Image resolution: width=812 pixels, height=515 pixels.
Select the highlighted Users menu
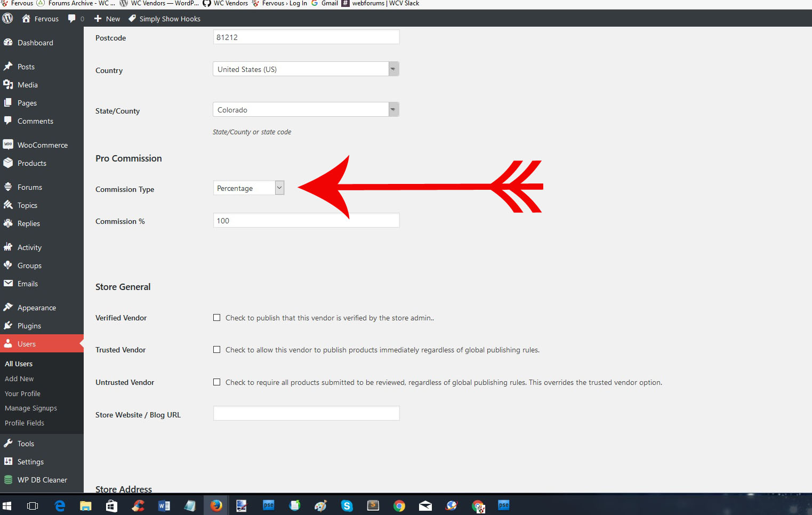[42, 344]
